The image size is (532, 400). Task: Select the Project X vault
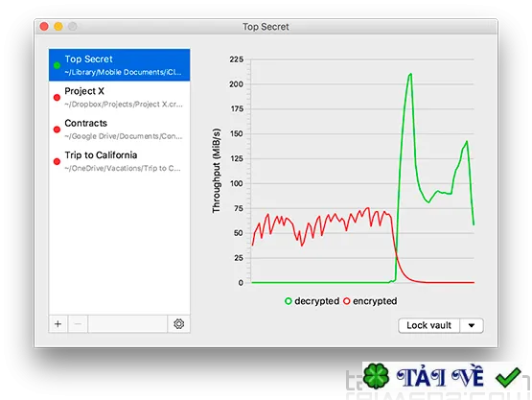(120, 97)
